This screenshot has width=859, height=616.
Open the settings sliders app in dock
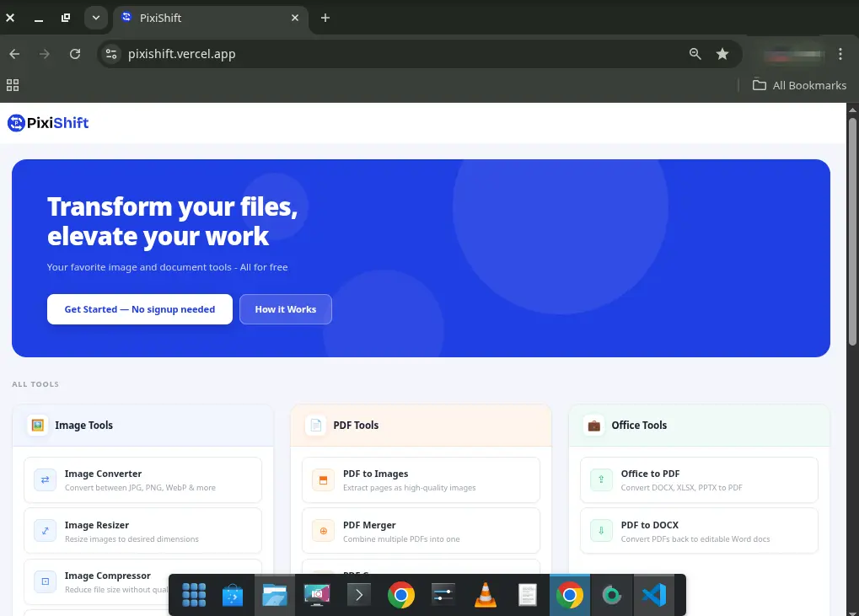click(x=443, y=595)
